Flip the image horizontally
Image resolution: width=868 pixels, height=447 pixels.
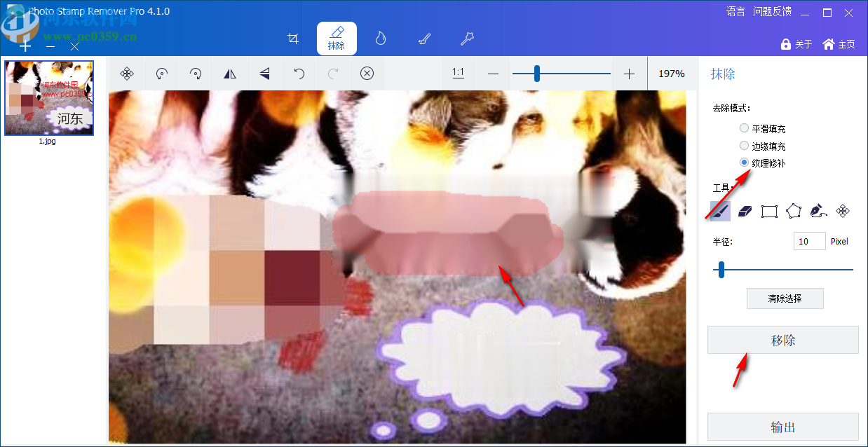coord(230,73)
